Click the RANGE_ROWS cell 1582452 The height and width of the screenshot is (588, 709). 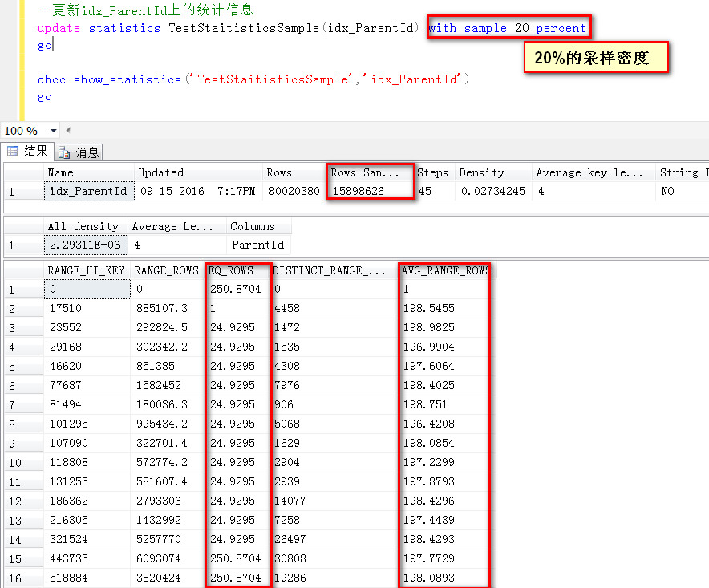point(167,385)
